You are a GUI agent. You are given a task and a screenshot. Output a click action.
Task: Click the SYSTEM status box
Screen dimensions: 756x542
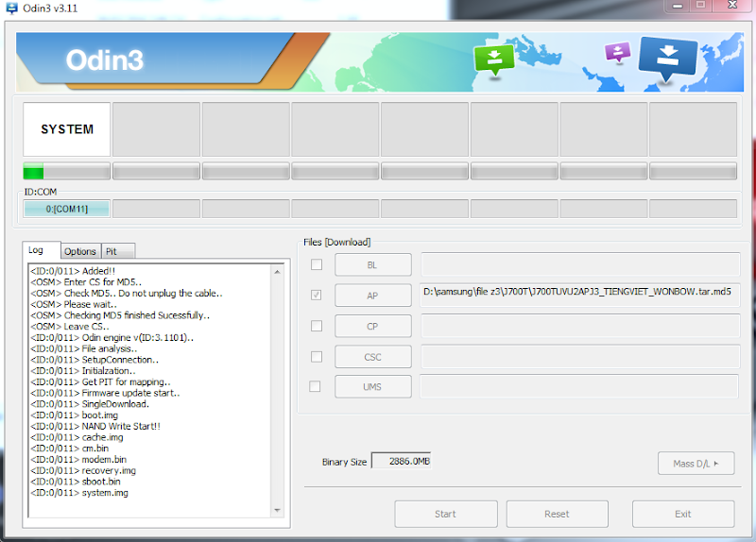(66, 129)
